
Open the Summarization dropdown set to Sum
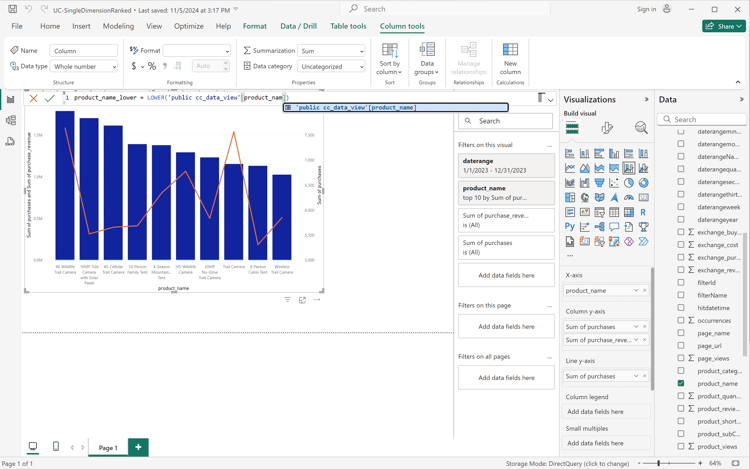(x=332, y=51)
